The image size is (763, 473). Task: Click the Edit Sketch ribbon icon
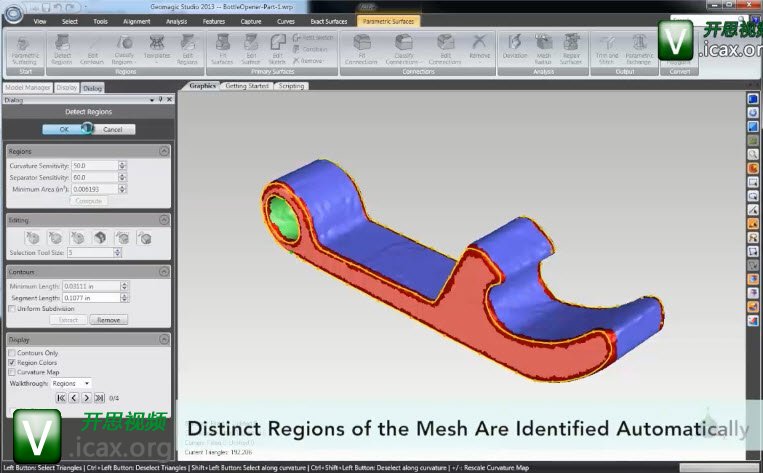click(x=277, y=50)
